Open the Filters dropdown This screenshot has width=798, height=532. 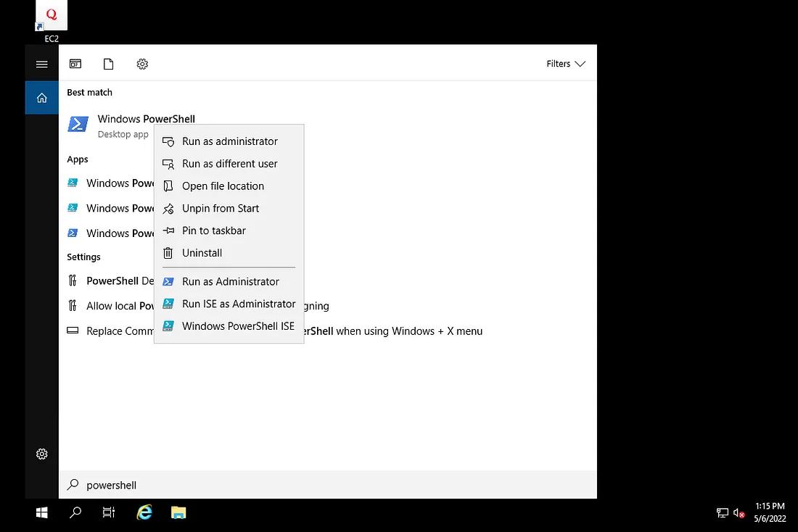(x=566, y=64)
